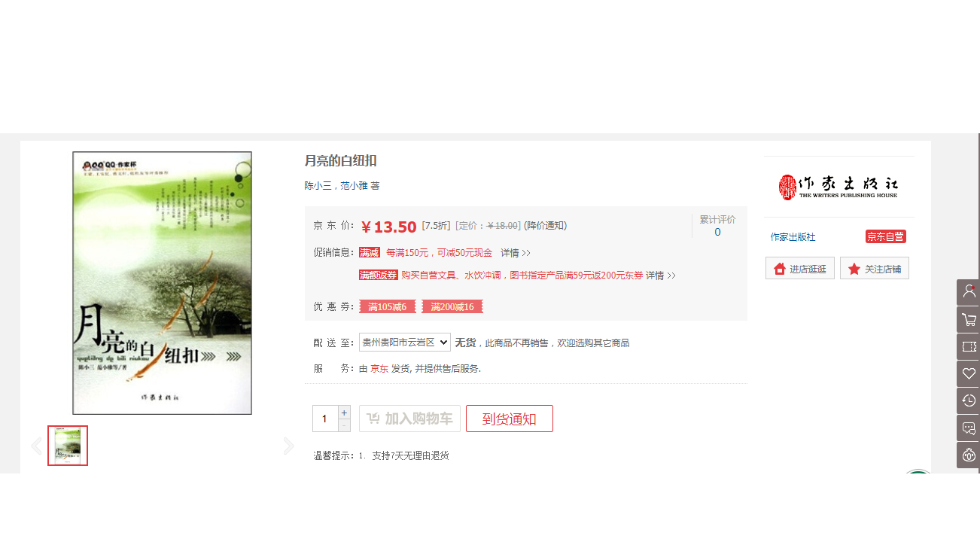Expand 满额返券 promotion 详情 link
Image resolution: width=980 pixels, height=542 pixels.
pos(661,276)
